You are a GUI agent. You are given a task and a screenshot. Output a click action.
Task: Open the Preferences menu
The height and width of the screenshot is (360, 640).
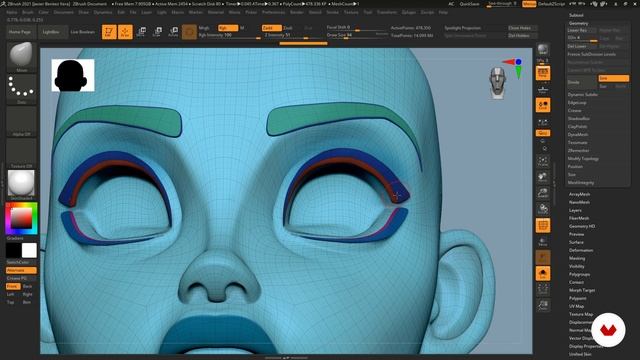(x=273, y=12)
